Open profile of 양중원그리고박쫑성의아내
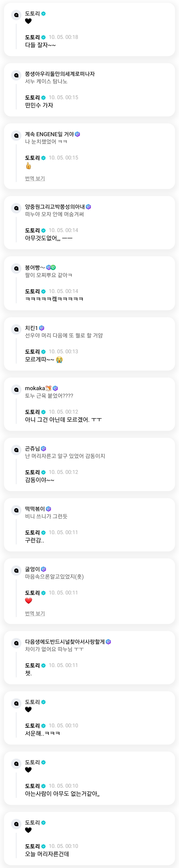The width and height of the screenshot is (179, 868). pyautogui.click(x=55, y=207)
